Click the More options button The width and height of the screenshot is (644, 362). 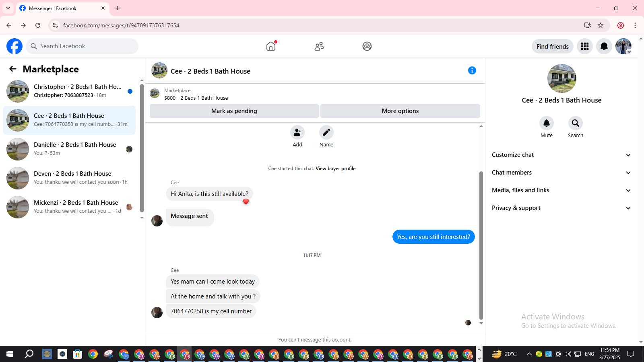click(x=400, y=111)
